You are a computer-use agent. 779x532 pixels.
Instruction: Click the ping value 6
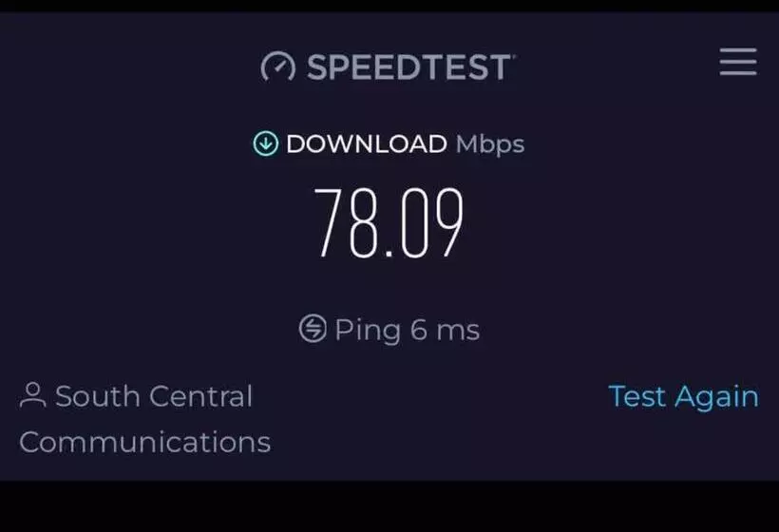[x=419, y=330]
